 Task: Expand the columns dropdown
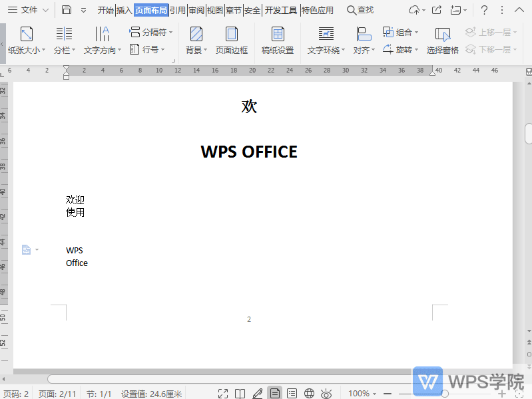(65, 41)
